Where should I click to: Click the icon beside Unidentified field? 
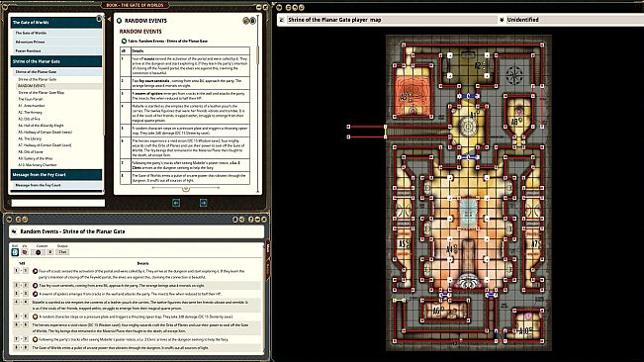click(x=502, y=20)
